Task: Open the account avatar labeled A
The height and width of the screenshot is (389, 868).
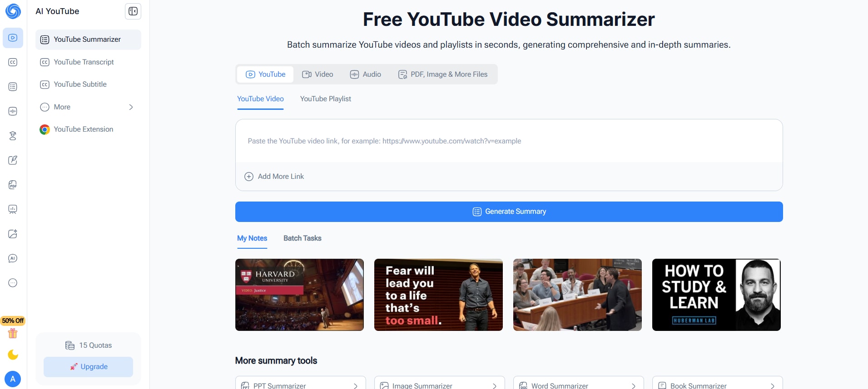Action: click(13, 379)
